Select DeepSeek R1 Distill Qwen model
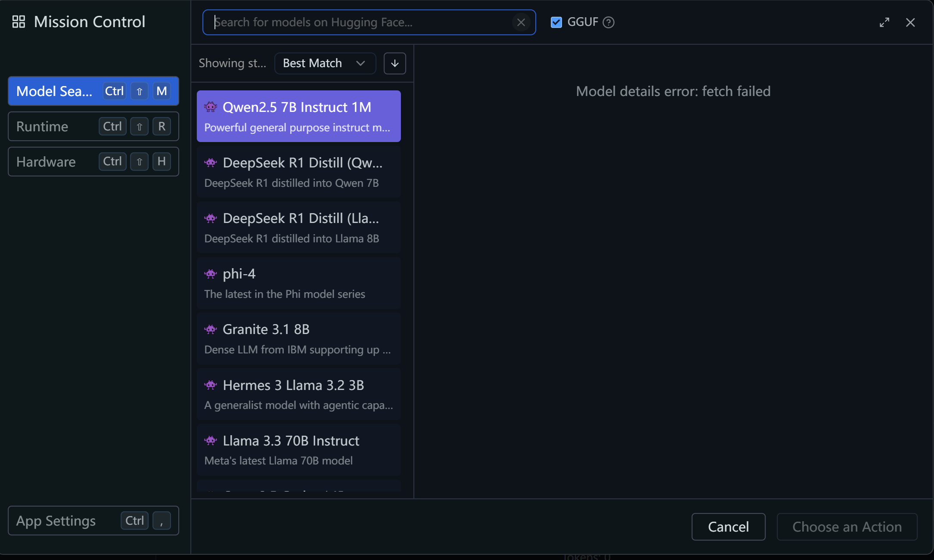This screenshot has height=560, width=934. point(298,172)
